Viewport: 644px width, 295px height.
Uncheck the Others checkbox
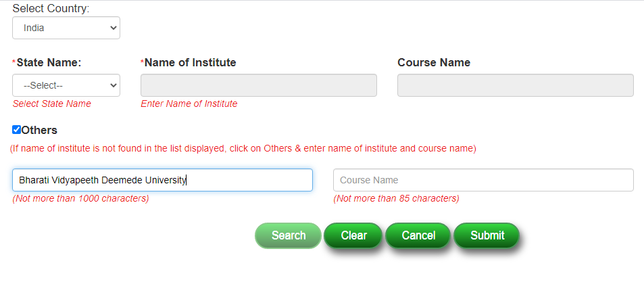[x=17, y=130]
